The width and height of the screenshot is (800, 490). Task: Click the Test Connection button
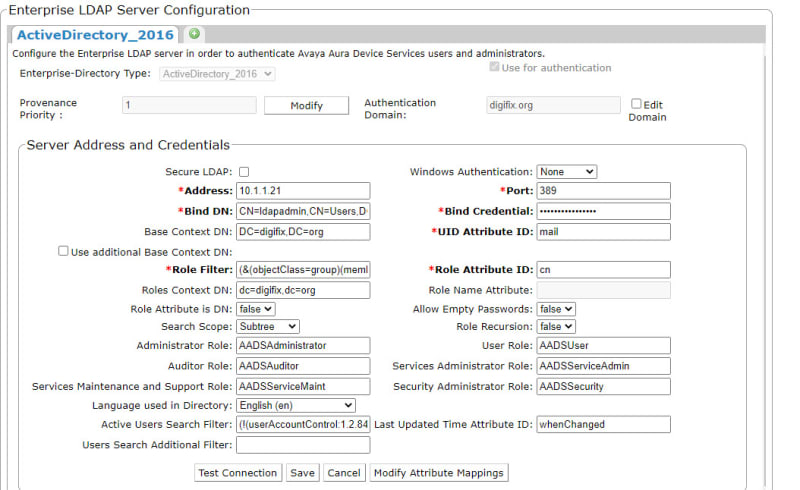click(x=238, y=473)
